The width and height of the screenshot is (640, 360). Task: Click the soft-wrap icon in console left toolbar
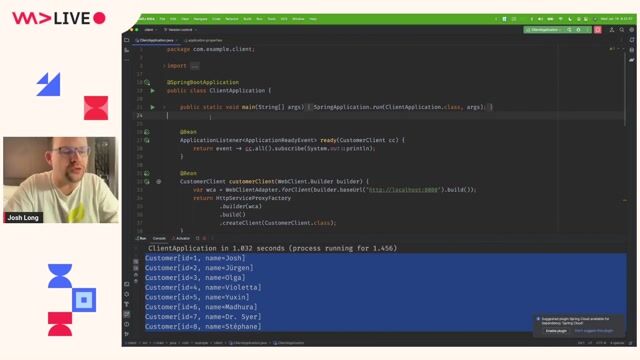(x=136, y=261)
